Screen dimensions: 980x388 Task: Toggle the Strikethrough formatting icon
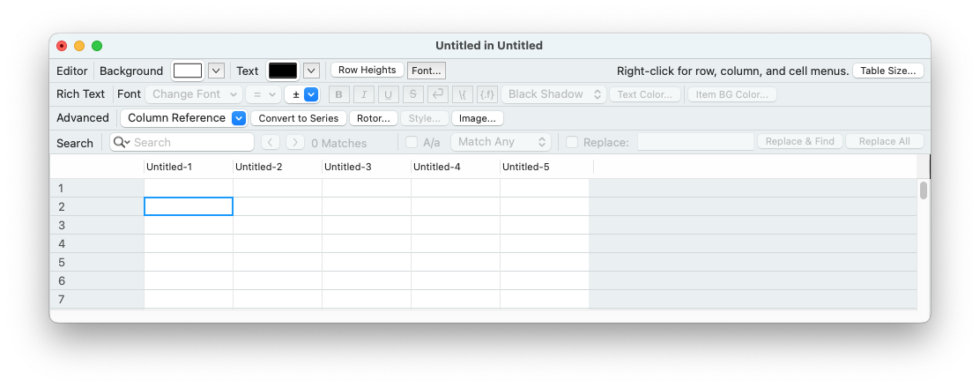(412, 94)
